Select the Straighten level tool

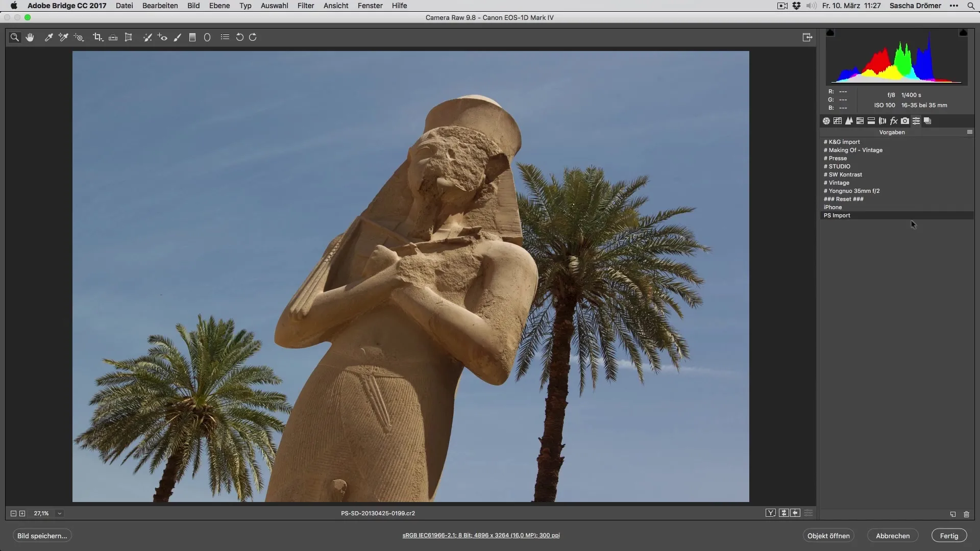(x=113, y=37)
